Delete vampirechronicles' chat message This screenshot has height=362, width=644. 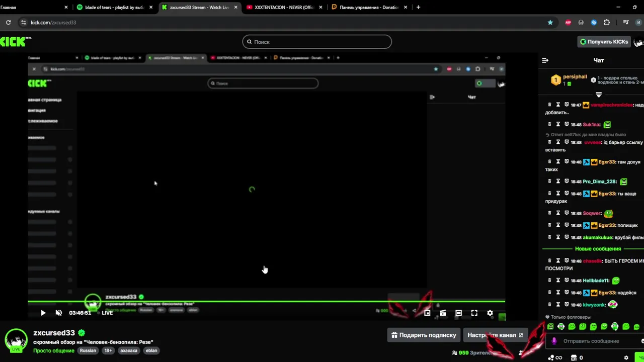click(549, 105)
